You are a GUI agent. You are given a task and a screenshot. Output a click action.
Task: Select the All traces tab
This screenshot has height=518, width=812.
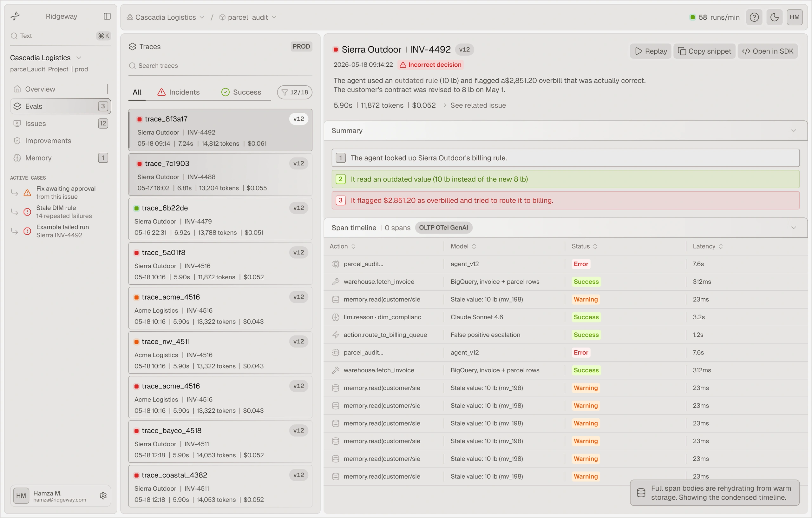coord(137,92)
